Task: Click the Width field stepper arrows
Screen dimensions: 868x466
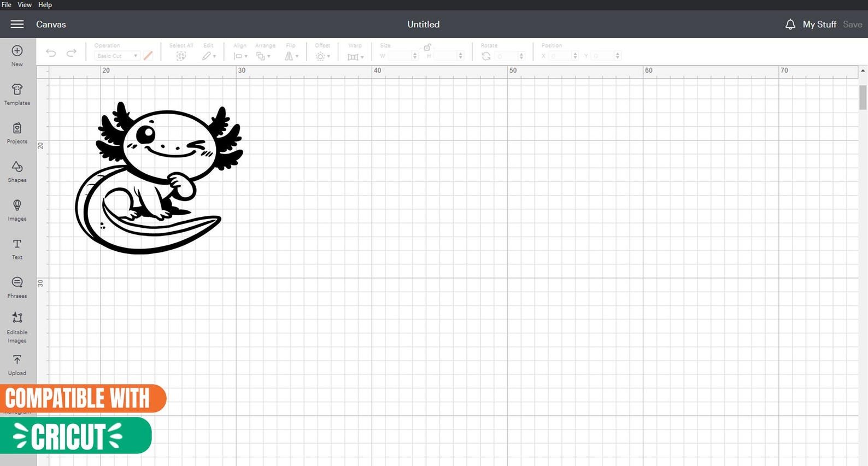Action: pyautogui.click(x=415, y=56)
